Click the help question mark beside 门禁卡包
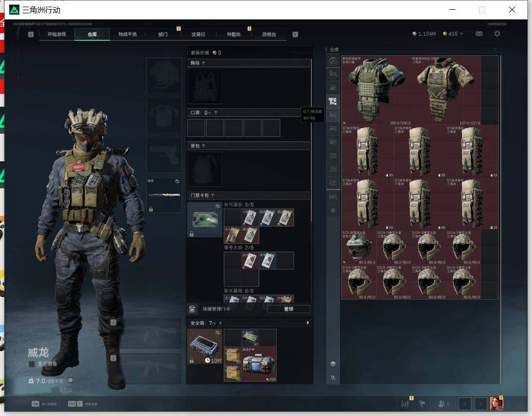This screenshot has width=532, height=416. coord(213,195)
